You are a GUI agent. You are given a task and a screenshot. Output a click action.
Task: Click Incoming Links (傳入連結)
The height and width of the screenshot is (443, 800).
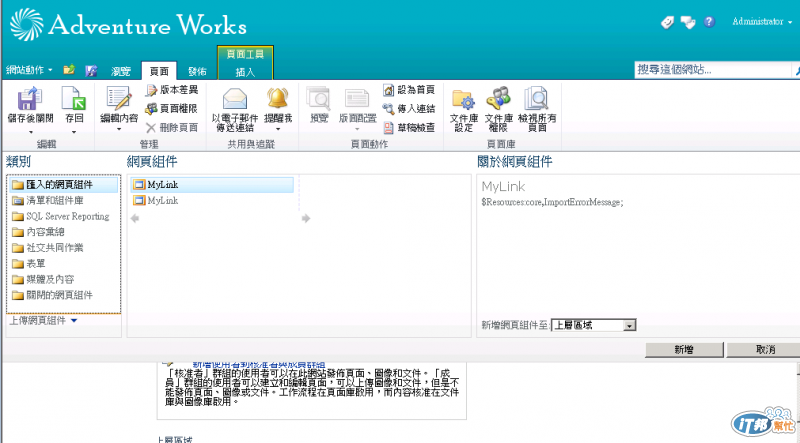point(409,109)
